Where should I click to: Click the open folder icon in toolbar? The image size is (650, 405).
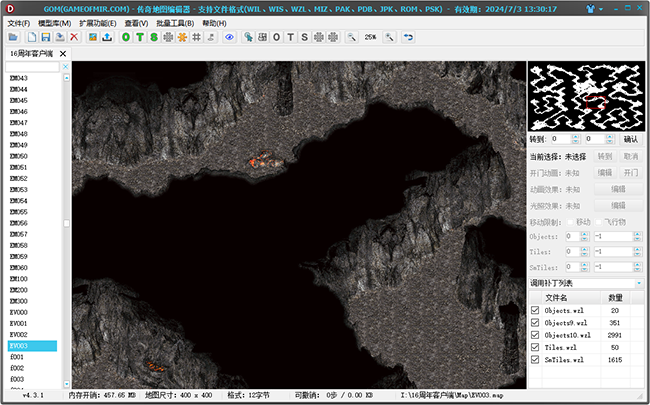coord(13,37)
